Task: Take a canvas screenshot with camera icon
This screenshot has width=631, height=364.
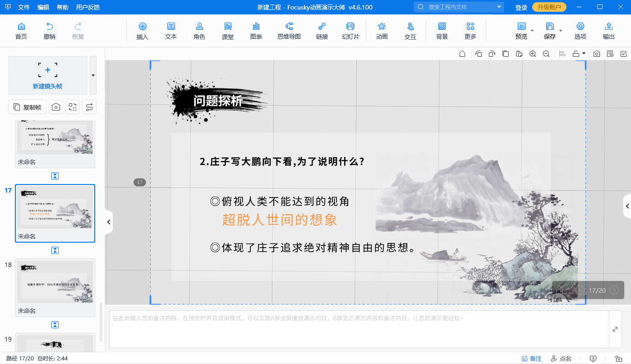Action: click(x=597, y=54)
